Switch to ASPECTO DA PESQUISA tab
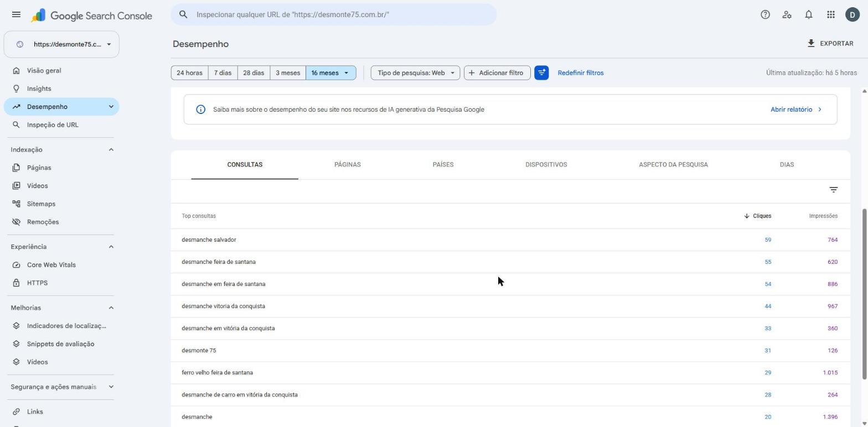Viewport: 868px width, 427px height. pyautogui.click(x=673, y=165)
